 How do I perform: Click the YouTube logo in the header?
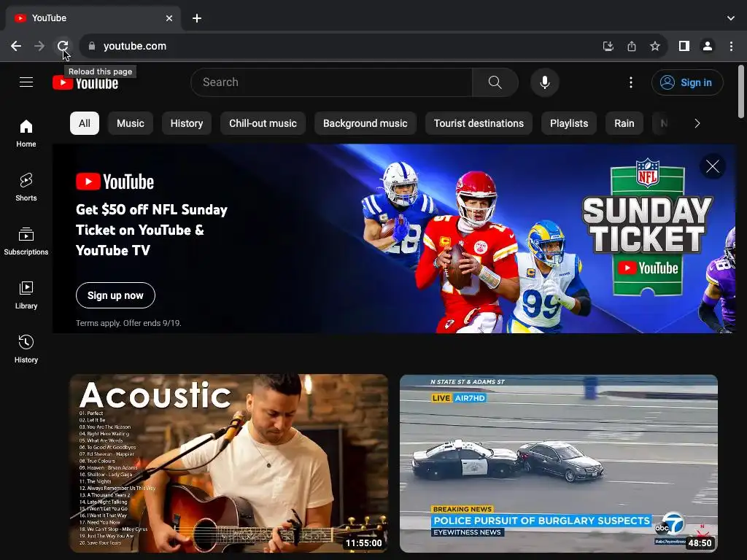[x=86, y=83]
